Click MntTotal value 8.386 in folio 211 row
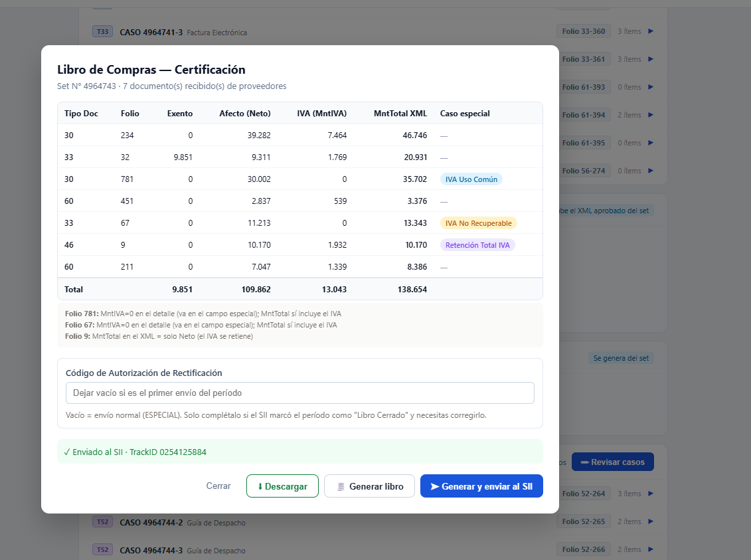751x560 pixels. pyautogui.click(x=417, y=267)
